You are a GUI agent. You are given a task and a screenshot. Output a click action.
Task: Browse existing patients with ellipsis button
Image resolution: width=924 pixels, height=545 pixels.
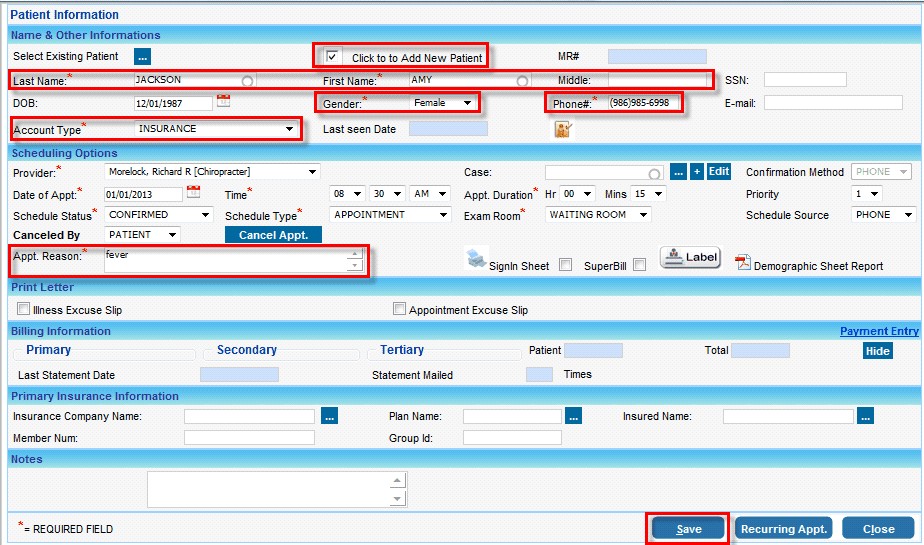[142, 56]
